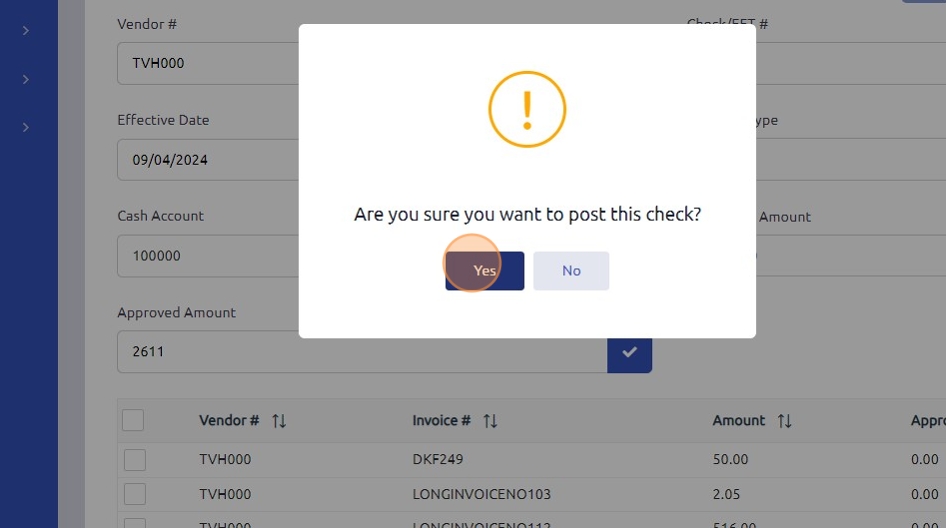The height and width of the screenshot is (528, 946).
Task: Confirm posting check with Yes button
Action: 485,271
